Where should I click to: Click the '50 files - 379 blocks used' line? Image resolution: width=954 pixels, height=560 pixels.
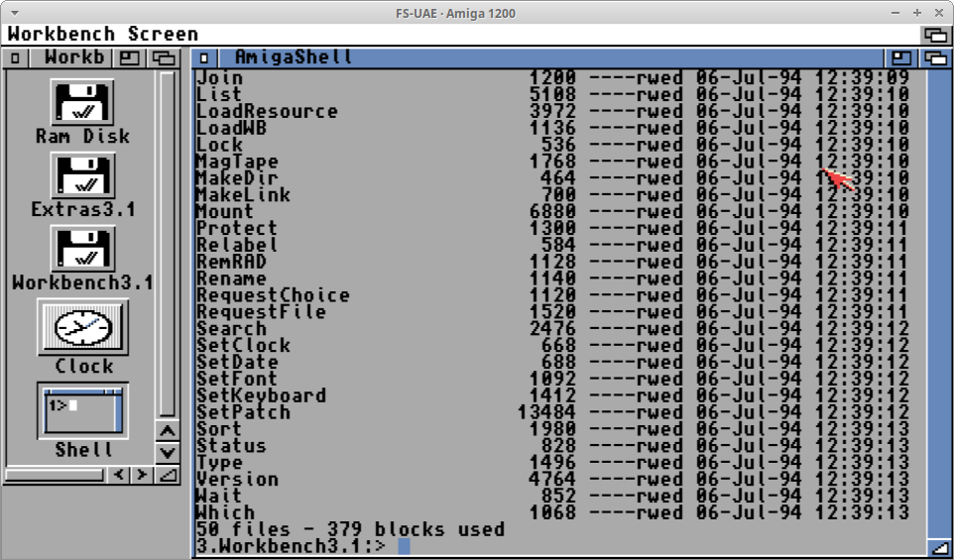[350, 529]
